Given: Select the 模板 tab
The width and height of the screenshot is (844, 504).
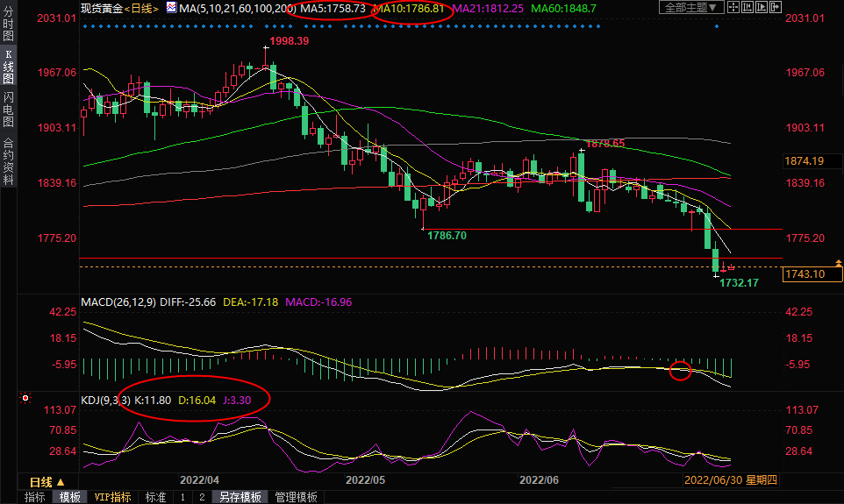Looking at the screenshot, I should tap(70, 497).
